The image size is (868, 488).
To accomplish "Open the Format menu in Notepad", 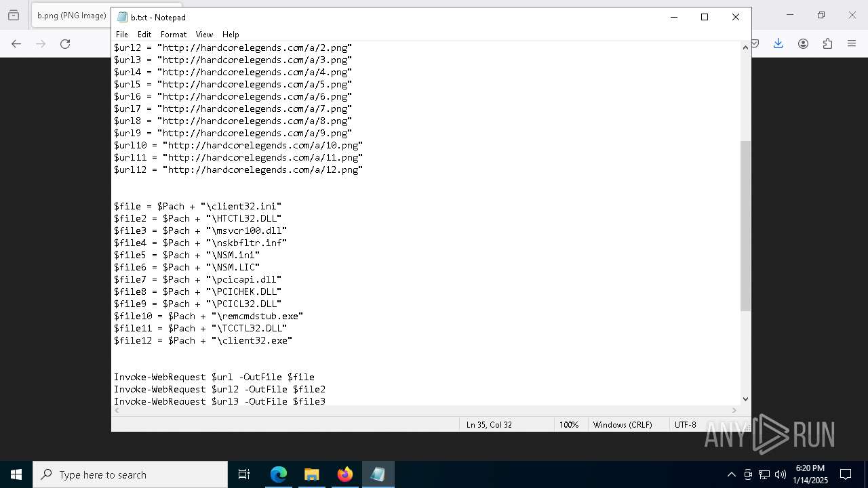I will 174,35.
